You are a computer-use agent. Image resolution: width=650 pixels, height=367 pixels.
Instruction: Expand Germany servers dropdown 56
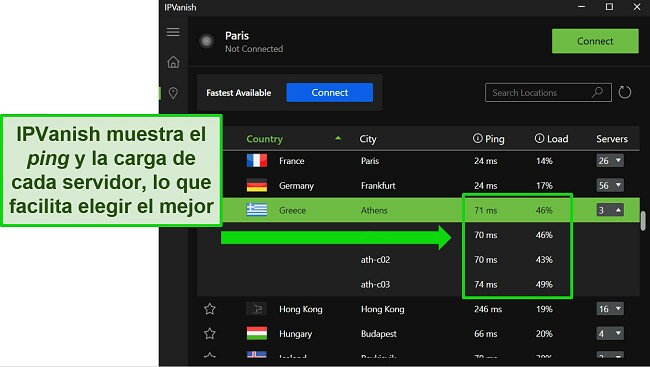[x=610, y=185]
